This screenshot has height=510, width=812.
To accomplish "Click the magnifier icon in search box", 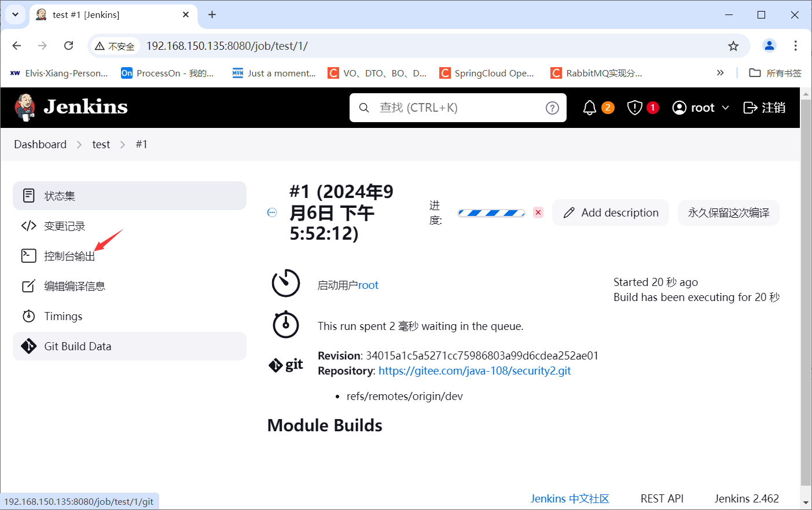I will tap(364, 108).
